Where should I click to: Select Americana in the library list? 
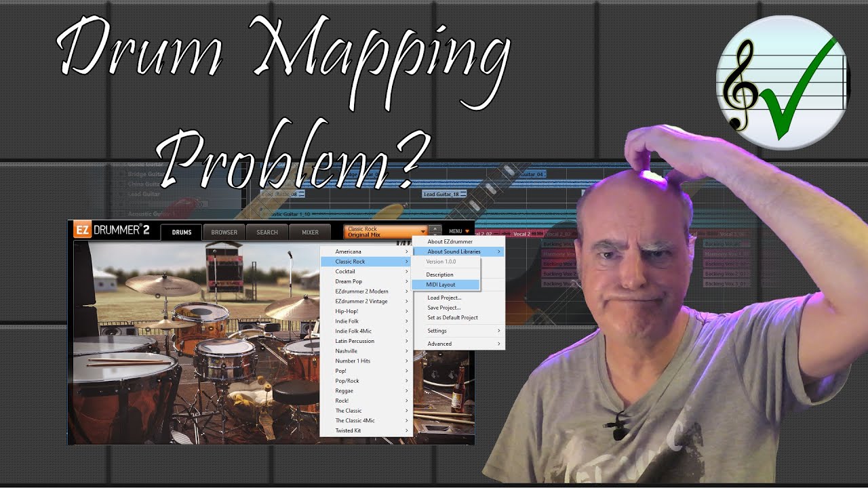coord(366,251)
